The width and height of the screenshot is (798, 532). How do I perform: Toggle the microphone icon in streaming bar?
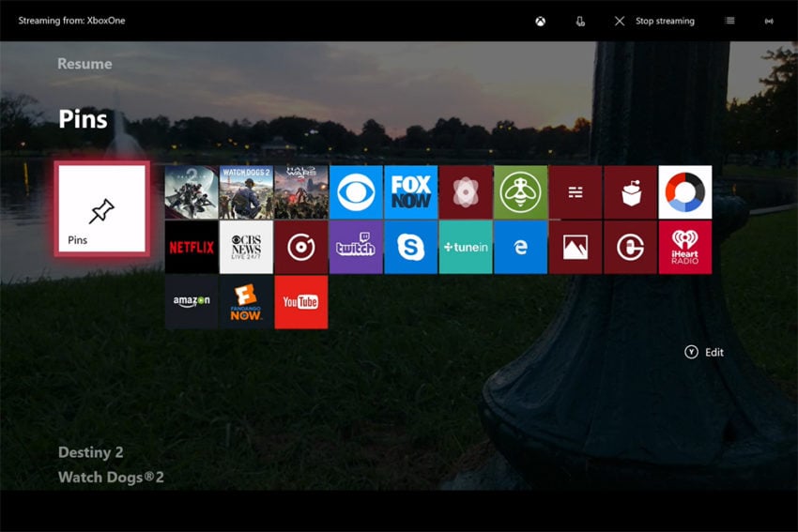pyautogui.click(x=580, y=21)
